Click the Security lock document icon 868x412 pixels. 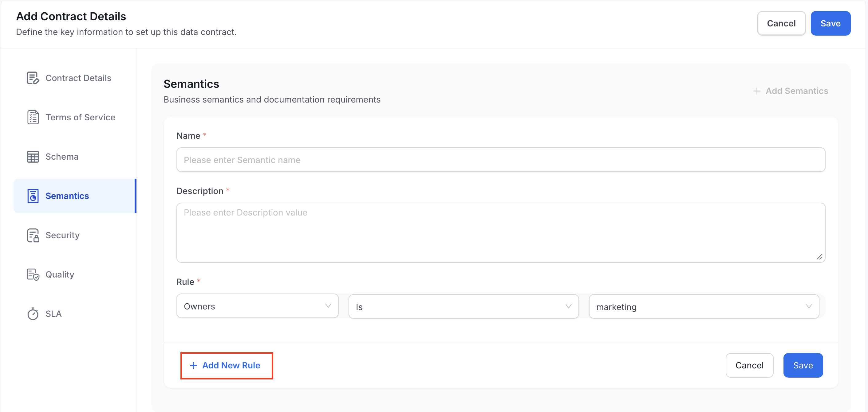click(33, 235)
